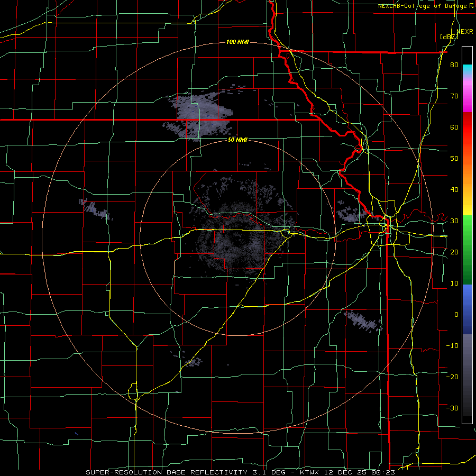This screenshot has height=476, width=476.
Task: Click the 60 dBZ scale value
Action: [x=454, y=127]
